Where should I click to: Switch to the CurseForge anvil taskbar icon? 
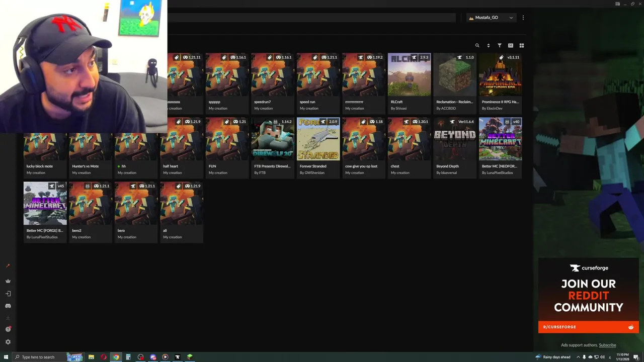(178, 357)
